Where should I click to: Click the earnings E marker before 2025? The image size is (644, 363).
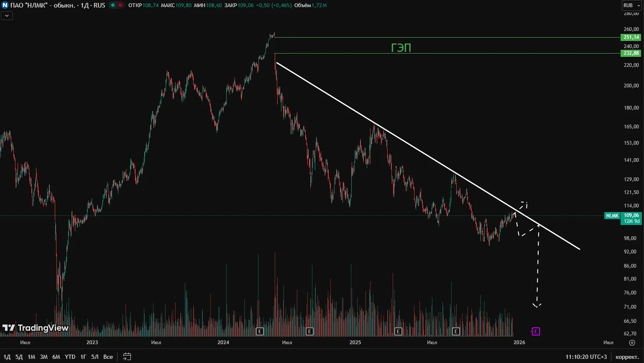310,332
